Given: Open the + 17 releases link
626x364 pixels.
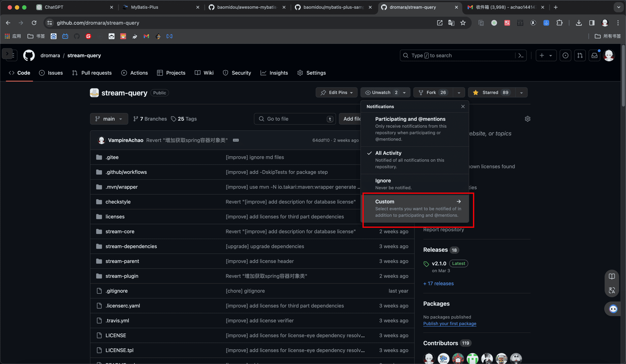Looking at the screenshot, I should point(438,283).
